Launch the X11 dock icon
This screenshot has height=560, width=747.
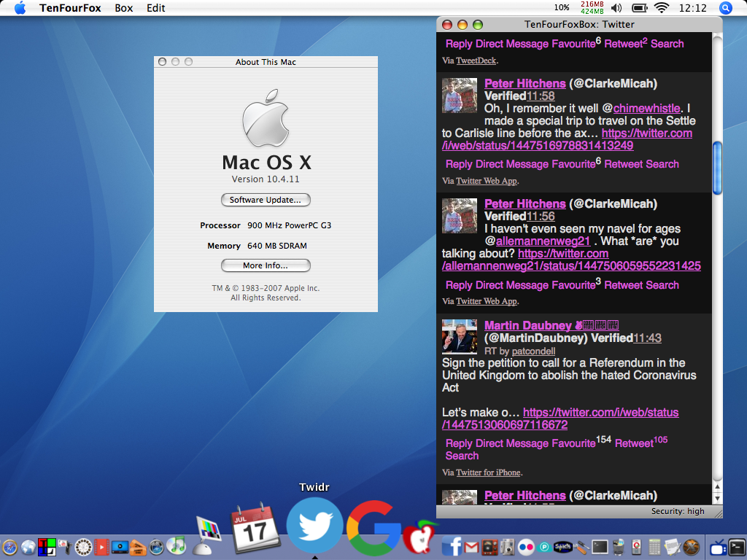(x=691, y=547)
